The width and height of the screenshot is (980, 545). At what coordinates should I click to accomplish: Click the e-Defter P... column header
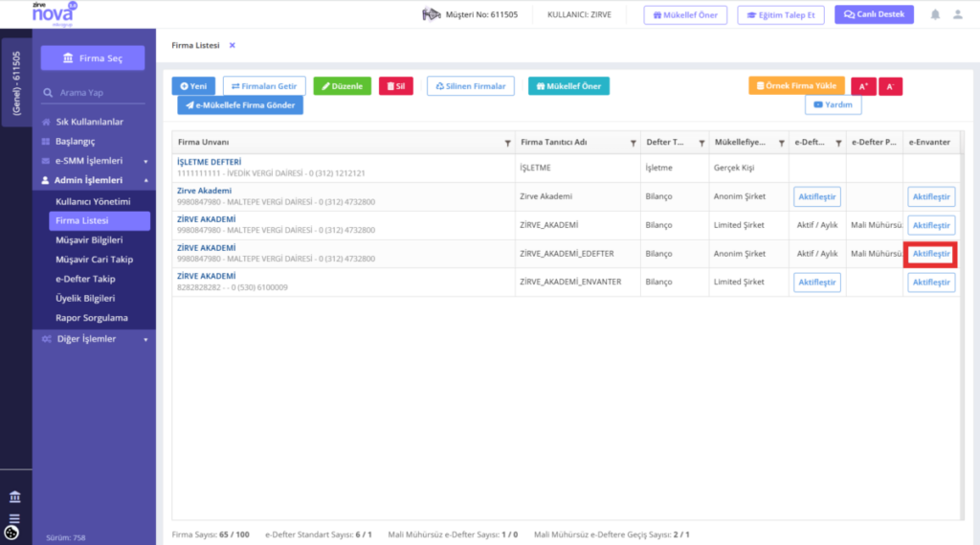tap(874, 143)
